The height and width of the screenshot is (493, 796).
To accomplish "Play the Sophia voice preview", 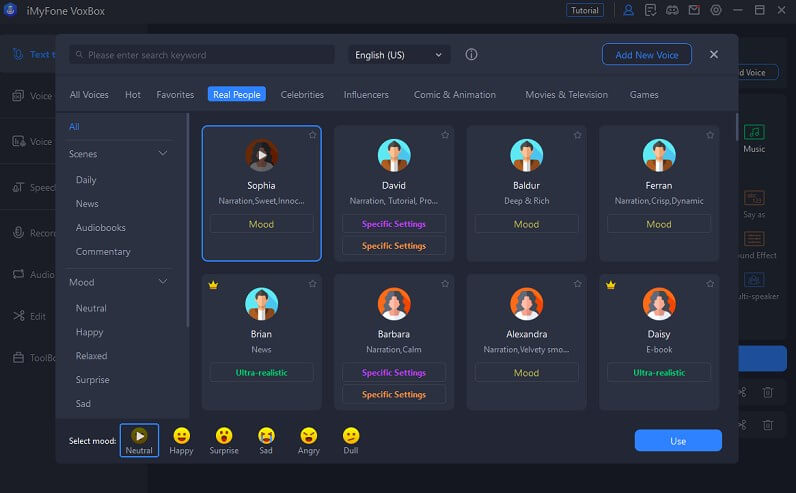I will [261, 155].
